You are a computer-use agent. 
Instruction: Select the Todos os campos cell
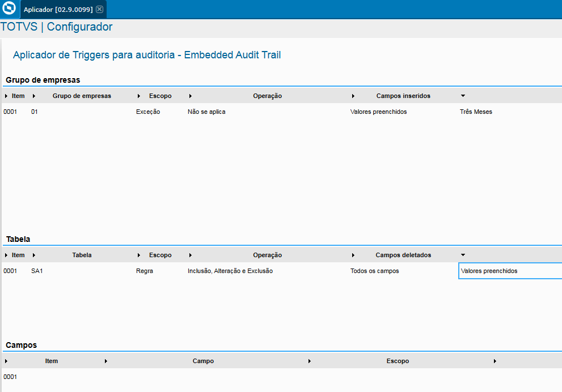click(374, 271)
